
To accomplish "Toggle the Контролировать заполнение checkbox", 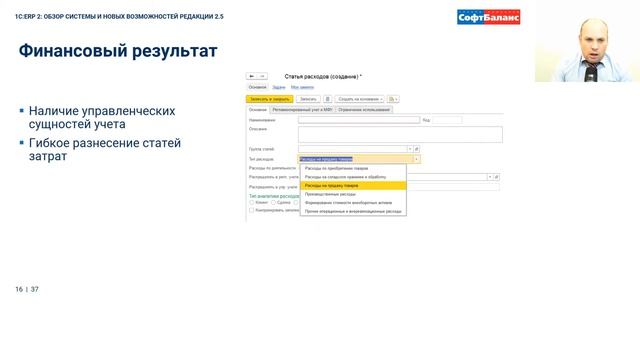I will point(251,210).
